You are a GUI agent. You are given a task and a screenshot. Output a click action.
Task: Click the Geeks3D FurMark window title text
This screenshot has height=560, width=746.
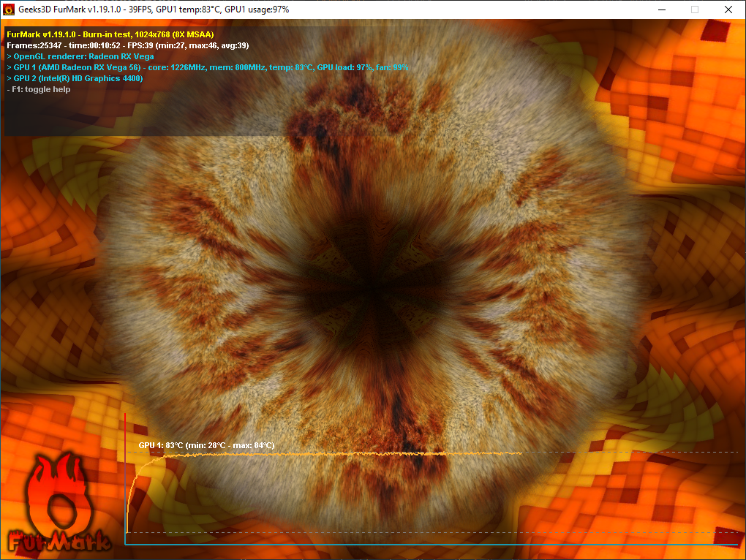[154, 10]
